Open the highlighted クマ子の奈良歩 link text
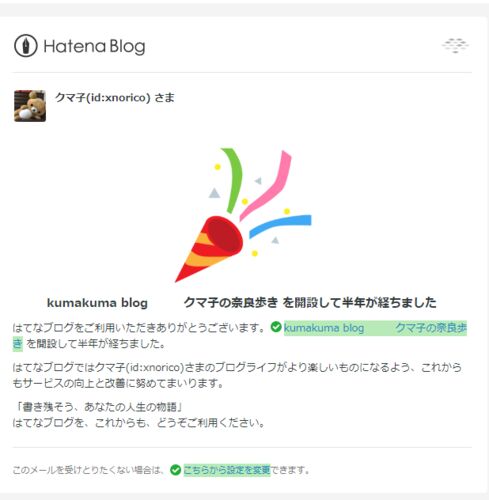Screen dimensions: 489x500 tap(431, 328)
